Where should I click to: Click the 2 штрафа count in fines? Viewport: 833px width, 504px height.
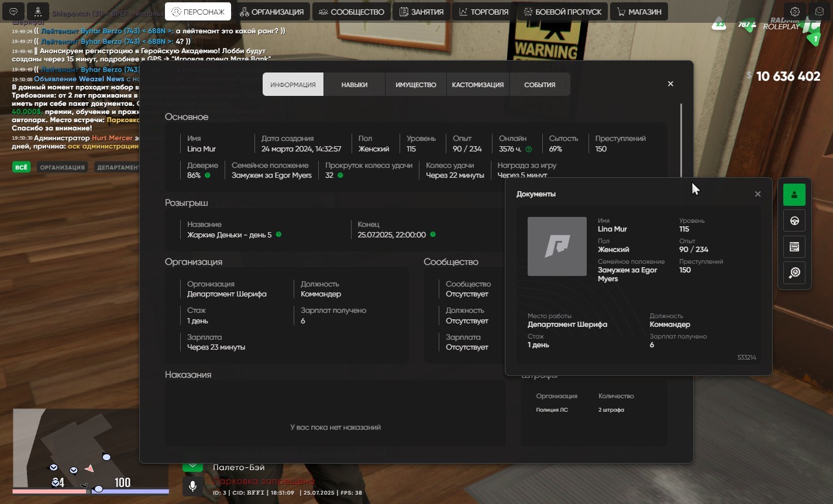click(611, 410)
